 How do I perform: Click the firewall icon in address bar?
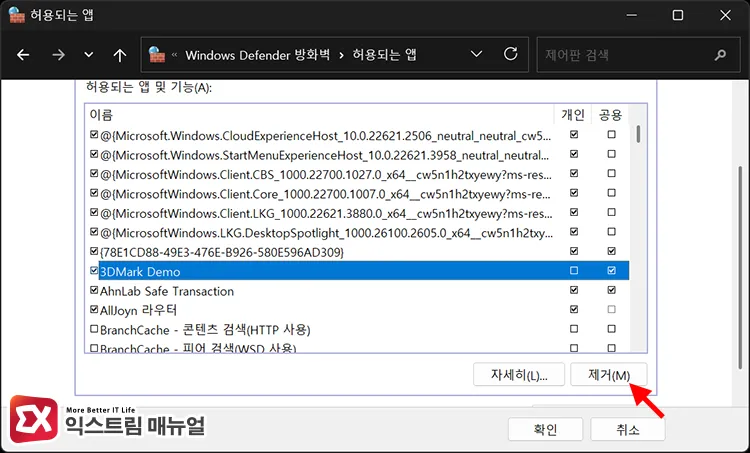point(157,55)
